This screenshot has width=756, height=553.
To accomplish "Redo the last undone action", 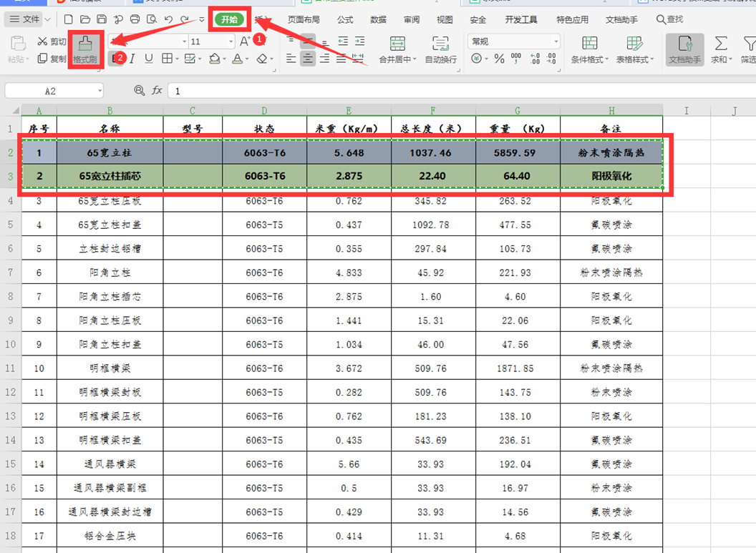I will pyautogui.click(x=185, y=19).
